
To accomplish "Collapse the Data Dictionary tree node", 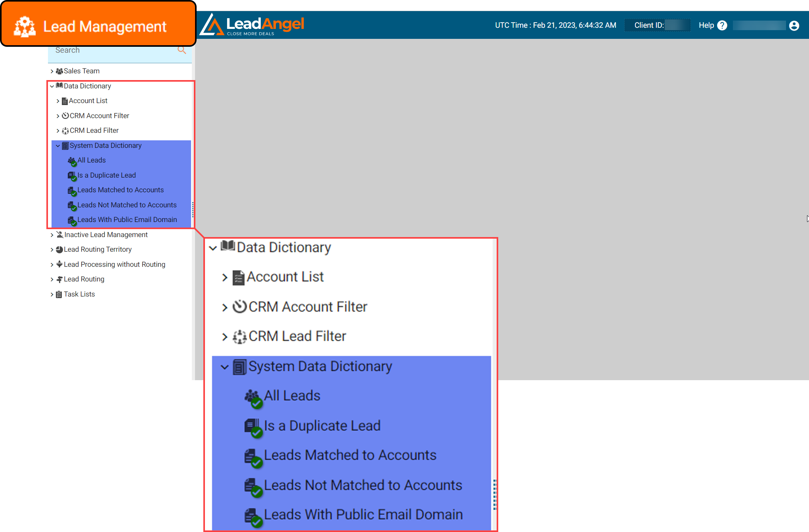I will pyautogui.click(x=52, y=86).
